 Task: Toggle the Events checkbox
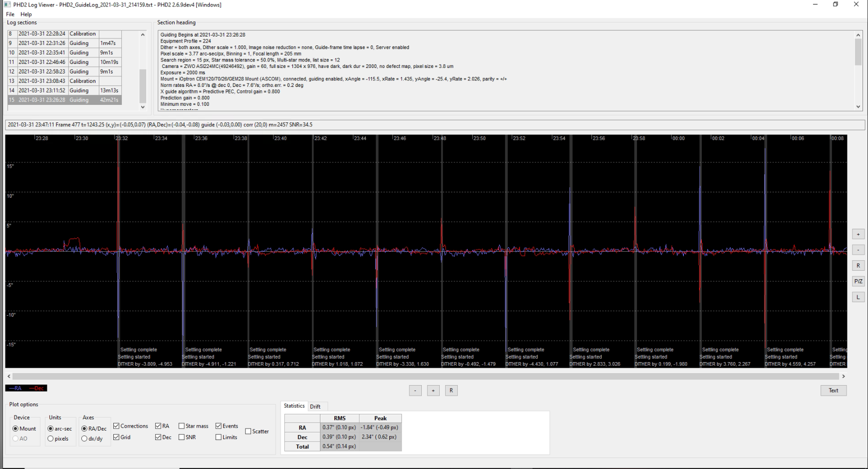[x=227, y=426]
